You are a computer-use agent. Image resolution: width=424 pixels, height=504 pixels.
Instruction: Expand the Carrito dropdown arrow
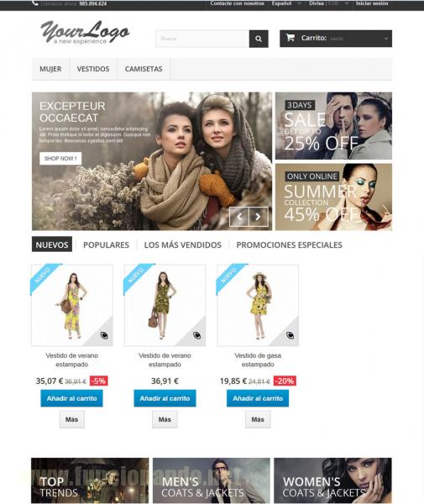pos(385,39)
